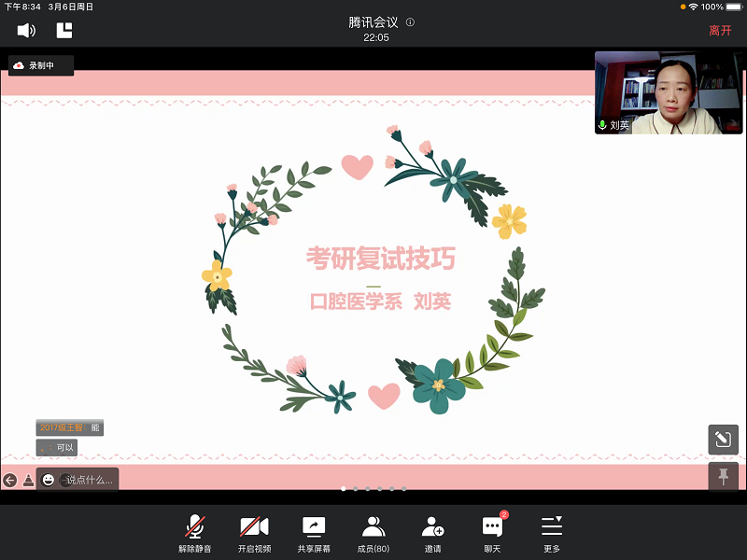Open the emoji smiley picker
747x560 pixels.
click(x=49, y=480)
